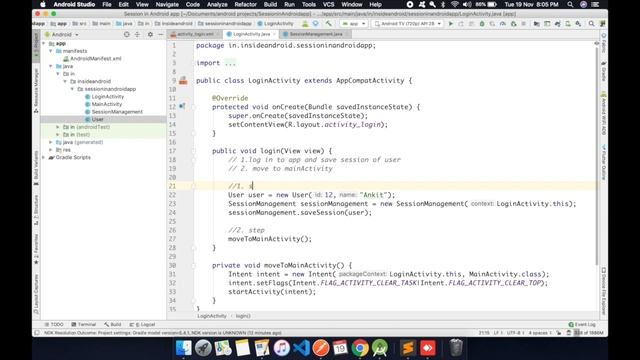Open the Analyze menu
Image resolution: width=640 pixels, height=360 pixels.
click(x=217, y=4)
